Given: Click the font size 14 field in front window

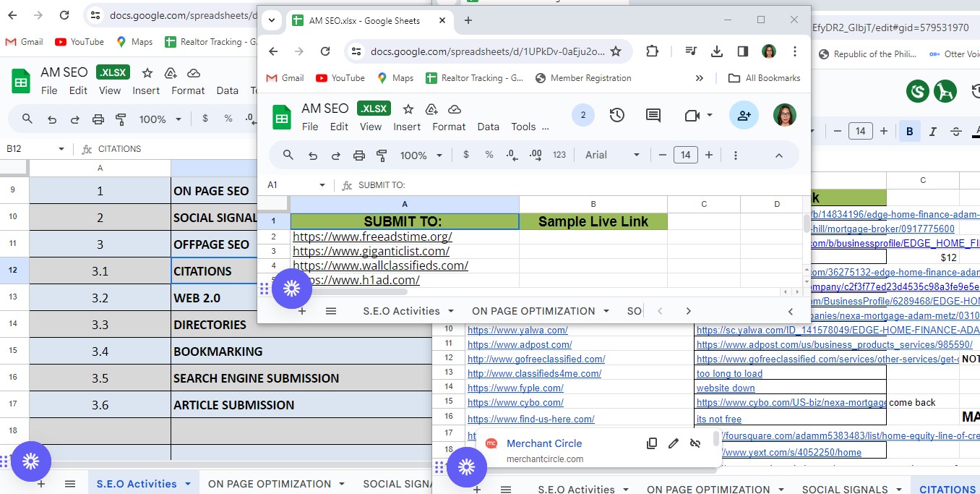Looking at the screenshot, I should point(685,155).
